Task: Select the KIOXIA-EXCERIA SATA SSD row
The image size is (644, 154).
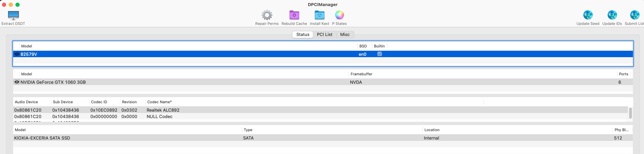Action: click(x=42, y=138)
